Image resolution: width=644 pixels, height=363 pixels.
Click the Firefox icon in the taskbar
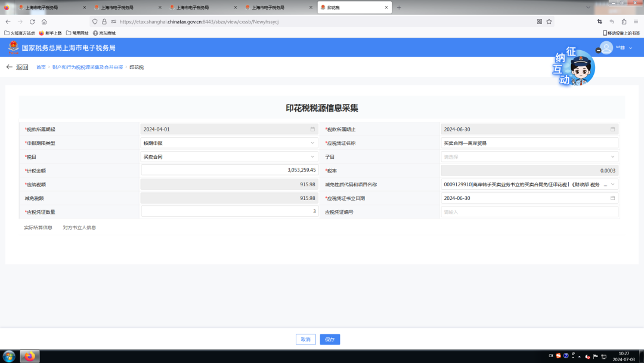(30, 356)
